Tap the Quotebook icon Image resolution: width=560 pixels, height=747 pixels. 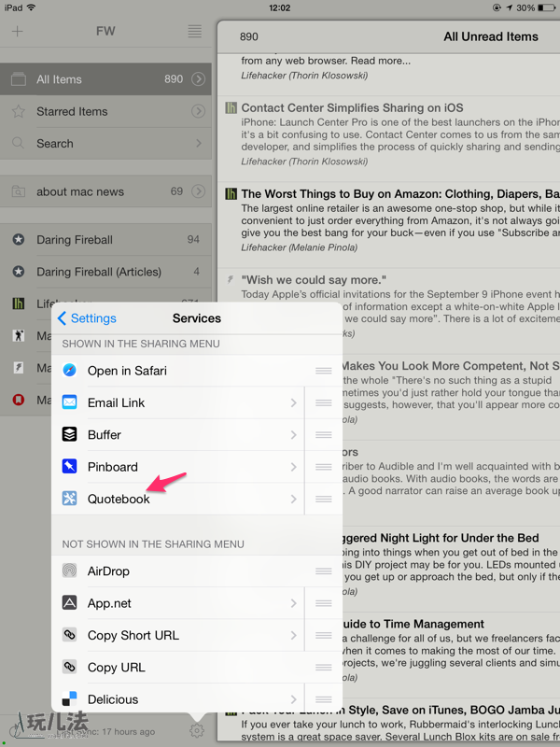pyautogui.click(x=69, y=499)
